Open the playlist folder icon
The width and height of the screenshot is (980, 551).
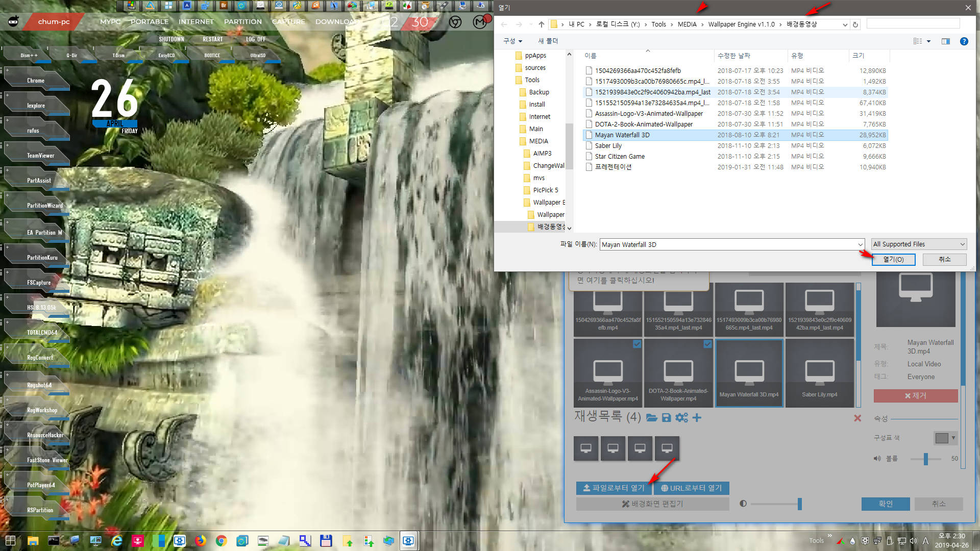coord(651,418)
